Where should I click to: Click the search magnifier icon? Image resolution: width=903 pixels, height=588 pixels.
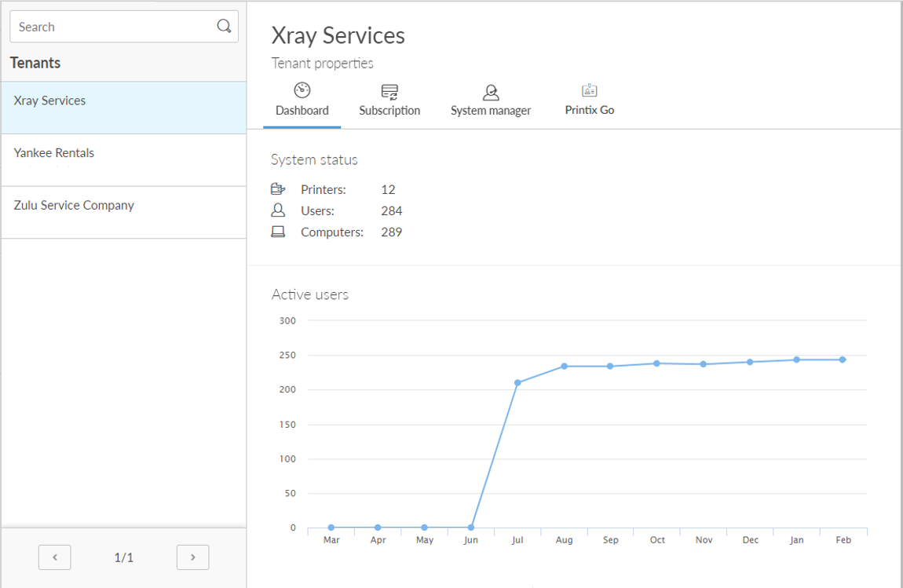(224, 27)
